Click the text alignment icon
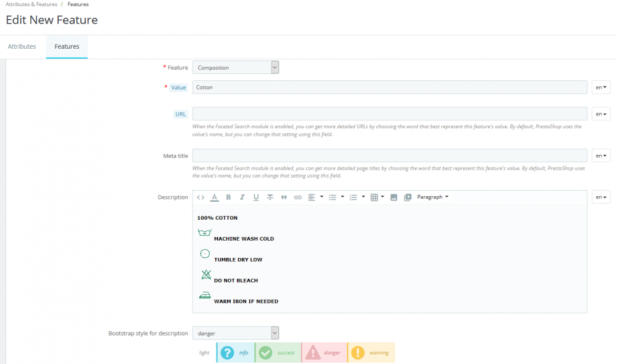 point(312,197)
